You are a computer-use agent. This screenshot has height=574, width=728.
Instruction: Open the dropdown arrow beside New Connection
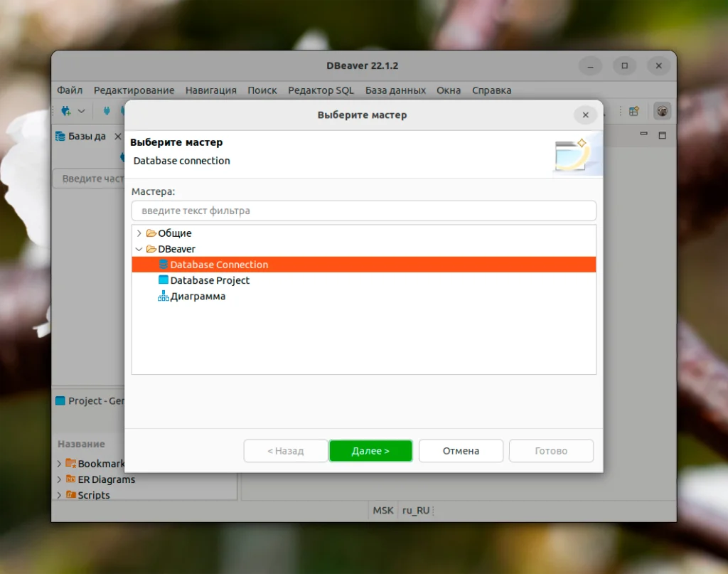click(x=80, y=111)
